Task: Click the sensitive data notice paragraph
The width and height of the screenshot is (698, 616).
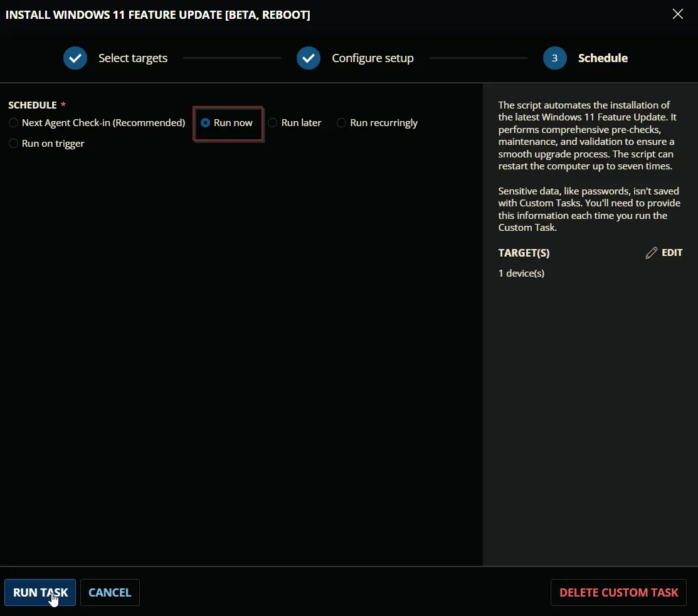Action: [590, 210]
